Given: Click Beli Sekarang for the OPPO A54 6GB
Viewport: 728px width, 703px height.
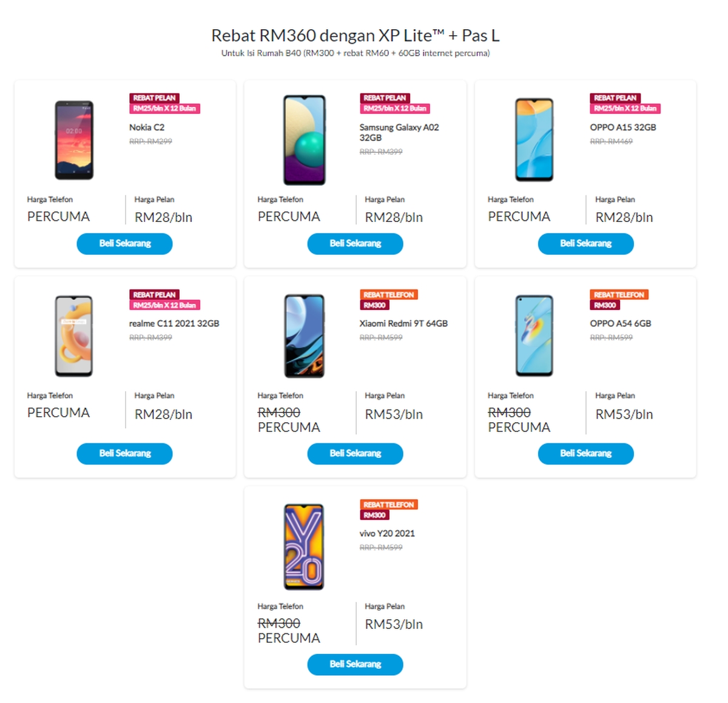Looking at the screenshot, I should click(x=585, y=454).
